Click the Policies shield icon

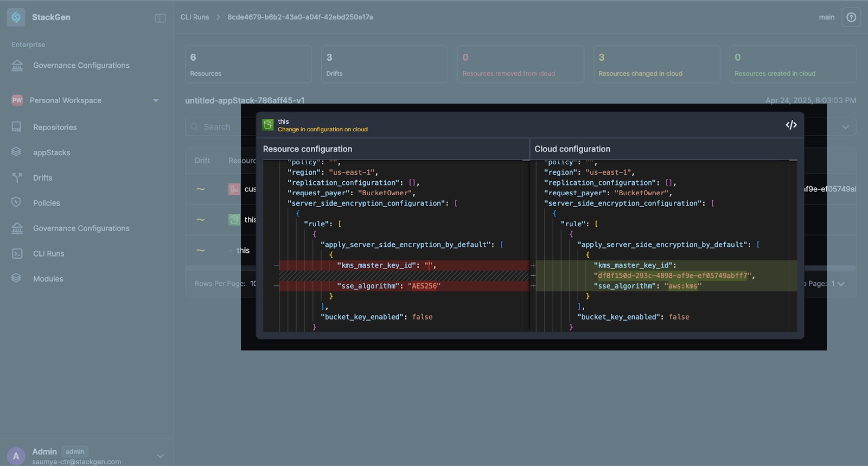tap(17, 202)
